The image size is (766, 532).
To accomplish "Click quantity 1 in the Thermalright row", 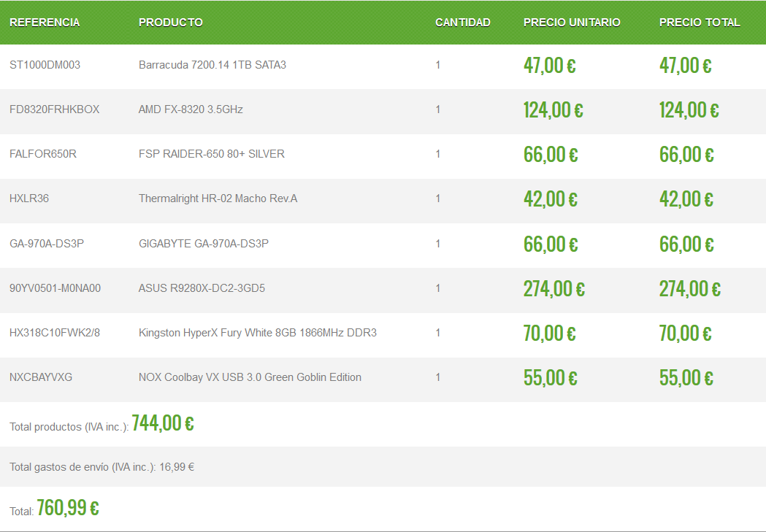I will click(438, 198).
